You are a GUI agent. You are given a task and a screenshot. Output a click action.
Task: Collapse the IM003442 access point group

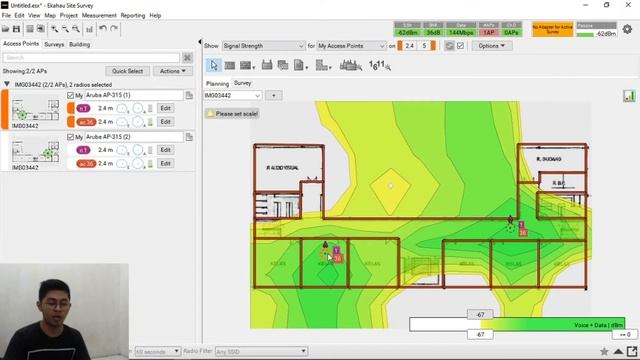[x=7, y=84]
